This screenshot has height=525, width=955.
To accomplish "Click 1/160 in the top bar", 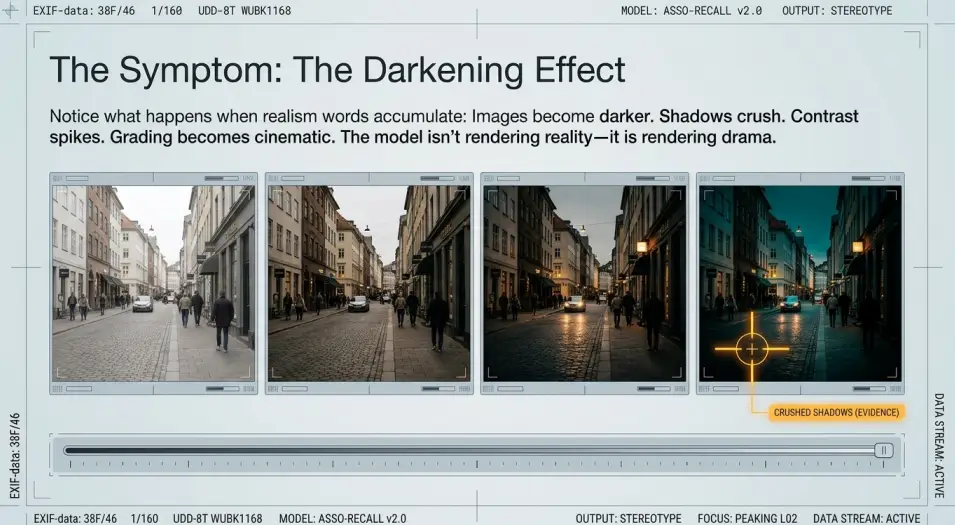I will click(167, 10).
